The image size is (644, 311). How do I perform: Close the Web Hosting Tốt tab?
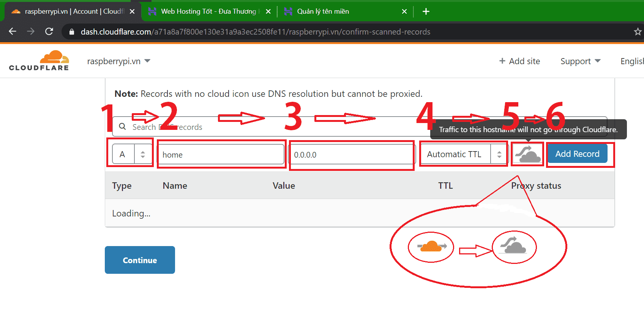[268, 11]
